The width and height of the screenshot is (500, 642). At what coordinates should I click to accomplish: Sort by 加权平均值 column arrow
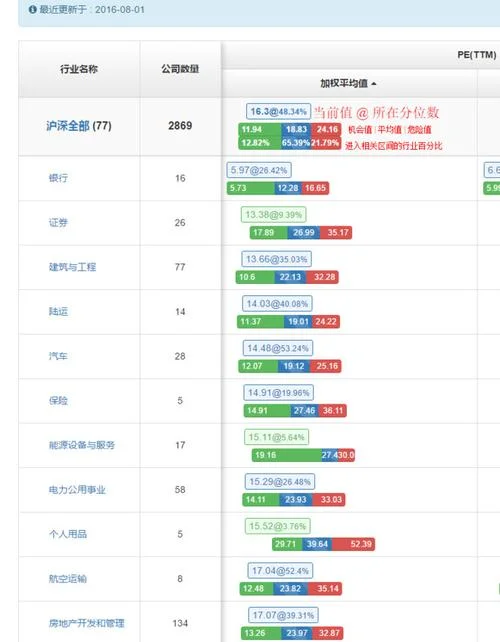(x=374, y=84)
